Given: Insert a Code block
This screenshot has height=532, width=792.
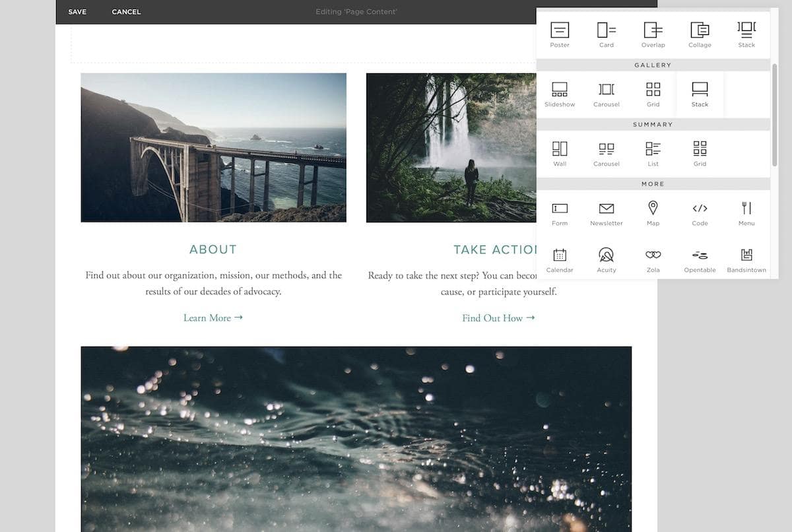Looking at the screenshot, I should pyautogui.click(x=699, y=211).
